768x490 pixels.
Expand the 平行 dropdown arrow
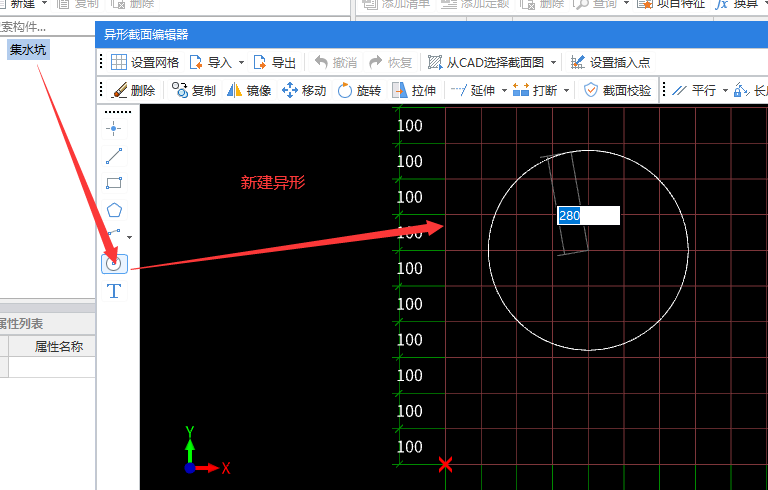coord(725,91)
